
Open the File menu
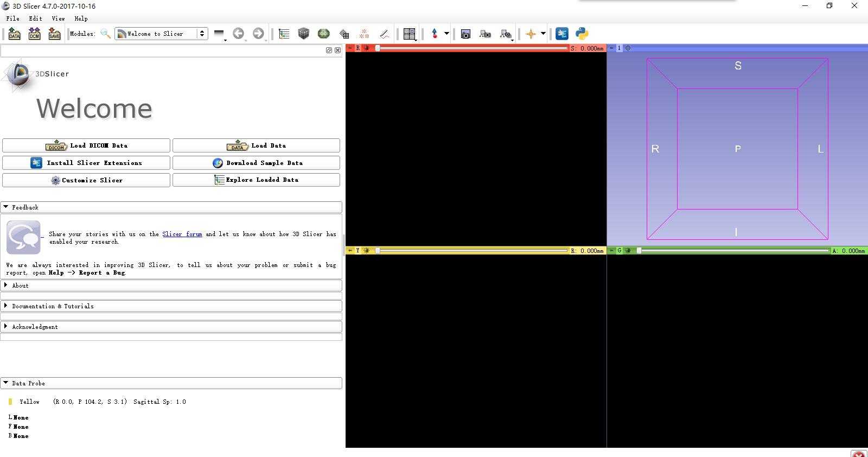[12, 18]
